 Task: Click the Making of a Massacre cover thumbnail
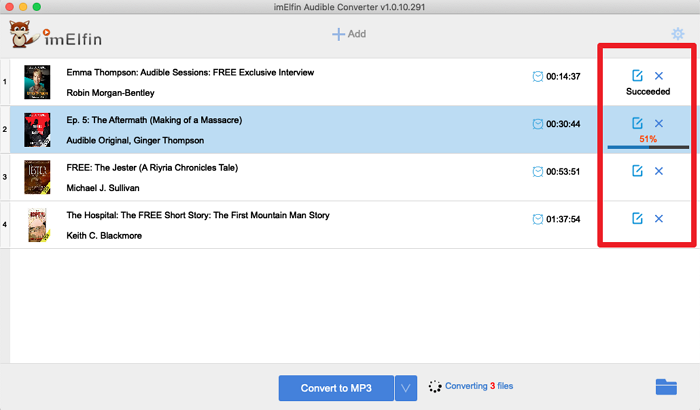coord(37,130)
